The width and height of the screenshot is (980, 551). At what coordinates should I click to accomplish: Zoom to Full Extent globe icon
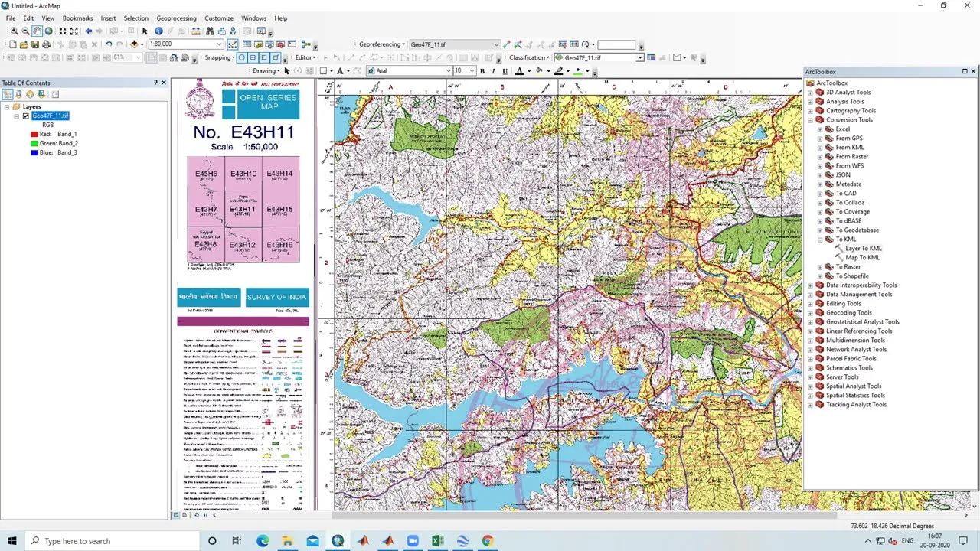[48, 31]
